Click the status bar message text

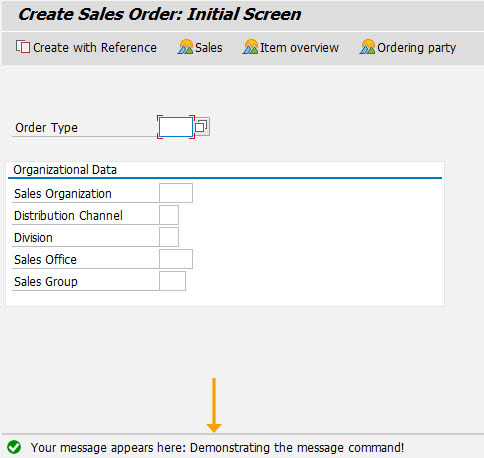[217, 447]
